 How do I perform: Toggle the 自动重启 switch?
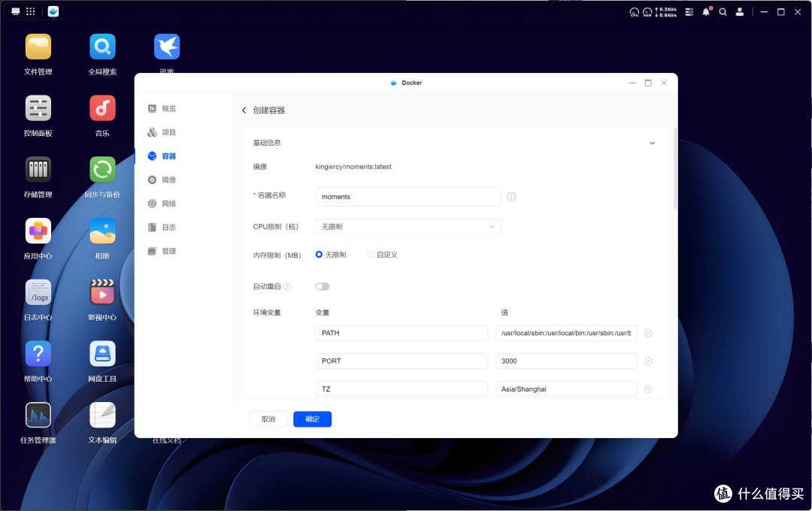322,286
